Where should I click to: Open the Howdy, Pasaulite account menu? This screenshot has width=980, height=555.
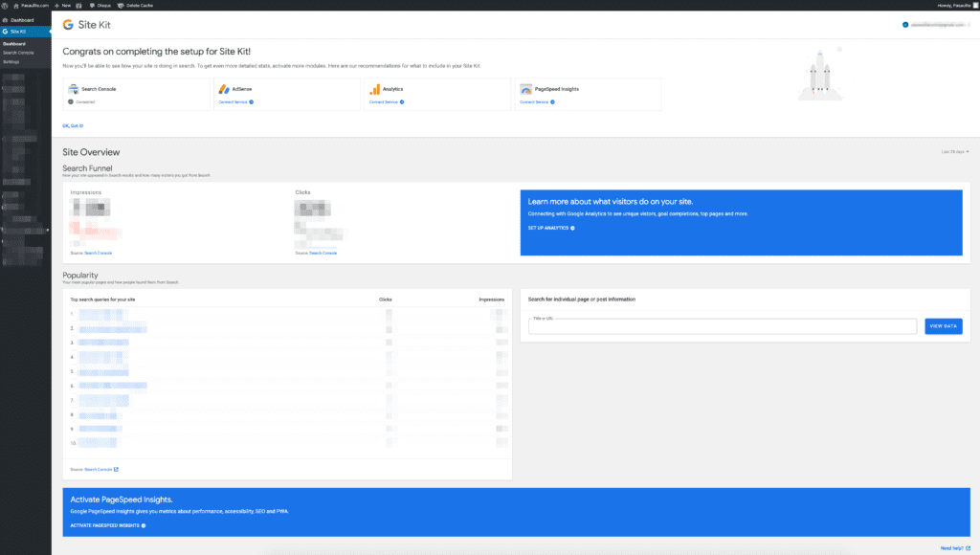point(957,5)
